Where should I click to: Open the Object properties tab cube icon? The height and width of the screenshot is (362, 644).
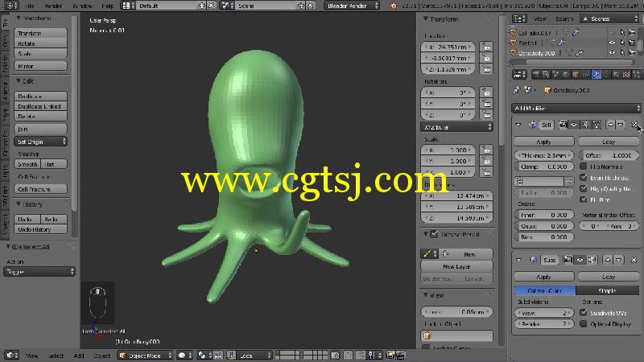(576, 74)
